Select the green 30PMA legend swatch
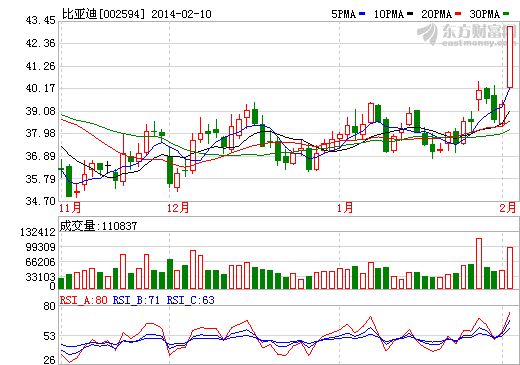This screenshot has height=365, width=520. (506, 14)
